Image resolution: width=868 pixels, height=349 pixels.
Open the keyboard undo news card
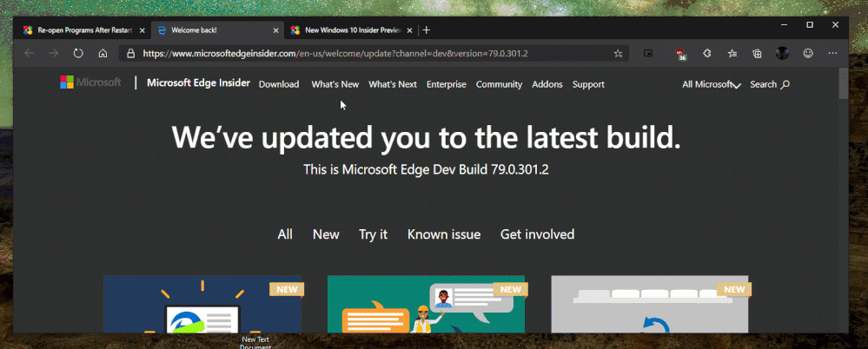650,304
